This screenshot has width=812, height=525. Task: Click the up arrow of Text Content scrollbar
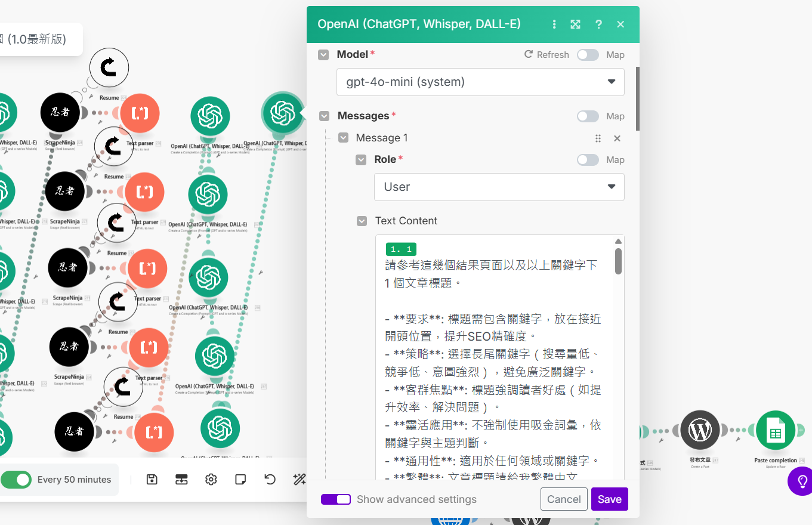click(618, 241)
